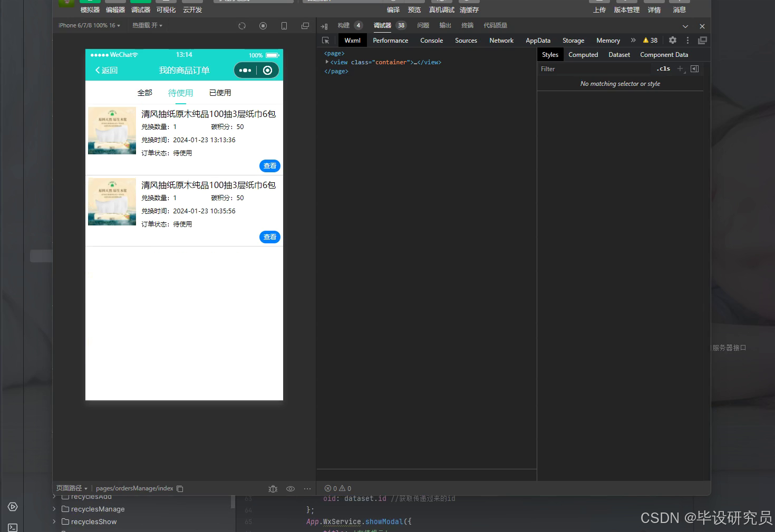Click the simulator stop icon
This screenshot has width=775, height=532.
pyautogui.click(x=263, y=26)
